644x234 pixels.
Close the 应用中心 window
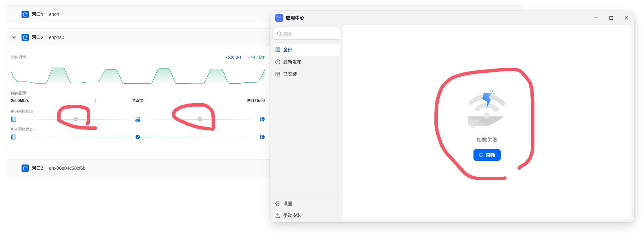[x=626, y=18]
